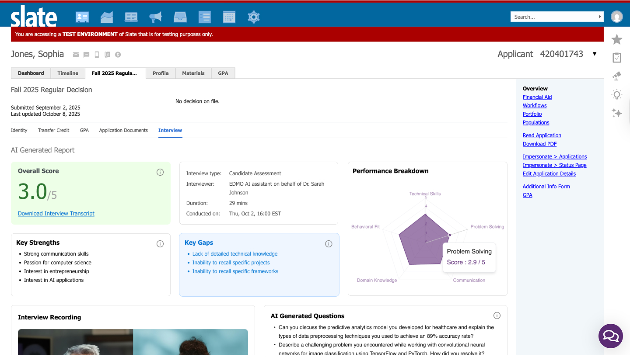
Task: Open the Financial Aid link
Action: point(537,97)
